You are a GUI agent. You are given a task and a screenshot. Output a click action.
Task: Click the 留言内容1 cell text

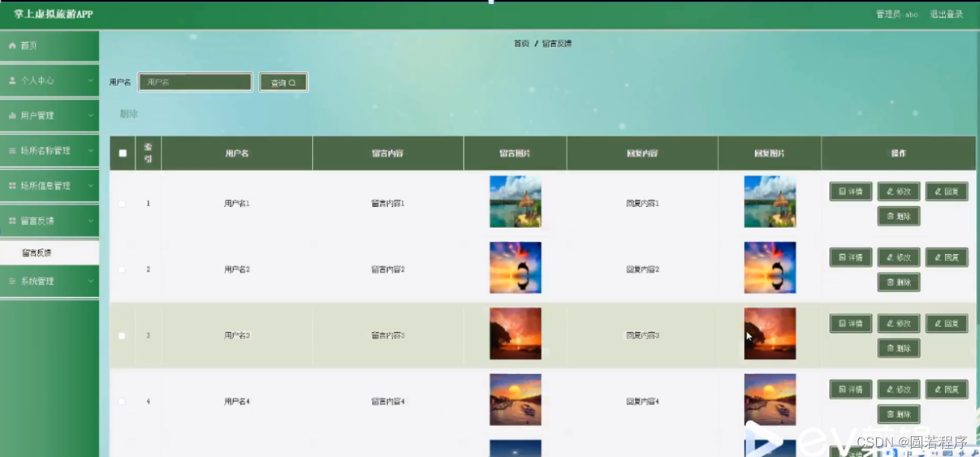(x=388, y=204)
